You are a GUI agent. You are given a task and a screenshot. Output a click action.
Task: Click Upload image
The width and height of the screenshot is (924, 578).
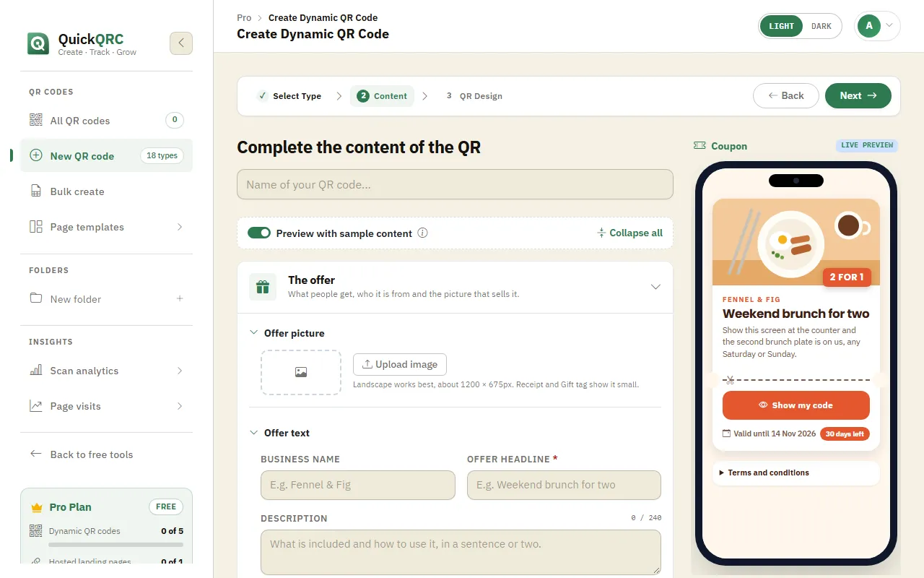[400, 364]
